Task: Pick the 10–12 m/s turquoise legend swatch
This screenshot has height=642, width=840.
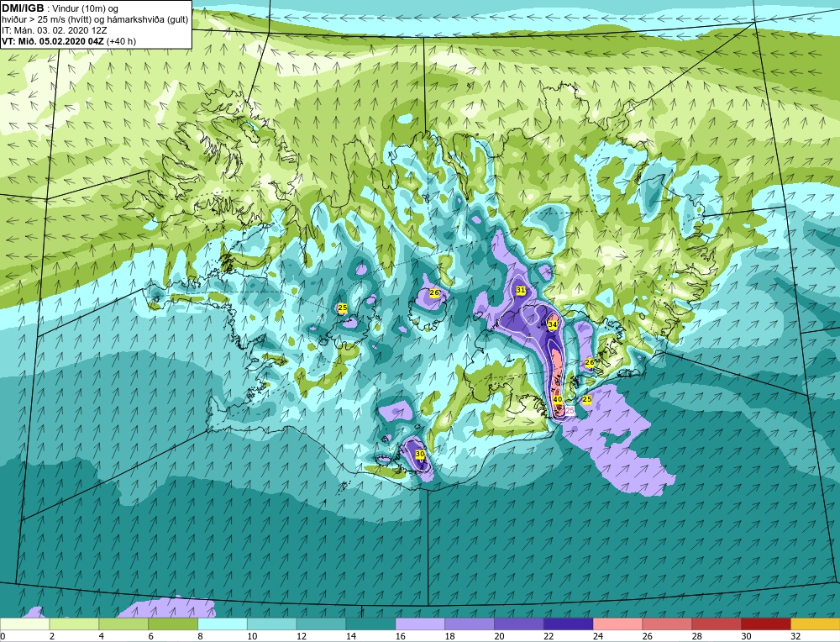Action: pos(271,624)
